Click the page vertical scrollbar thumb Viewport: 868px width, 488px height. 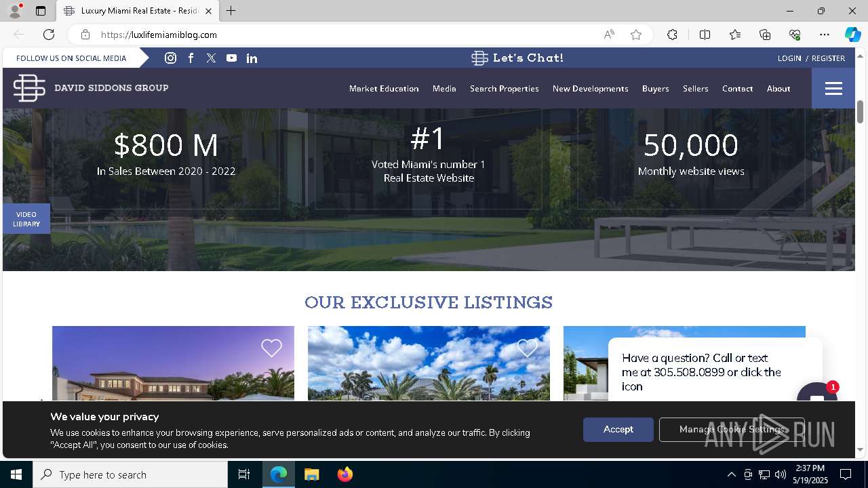tap(861, 112)
